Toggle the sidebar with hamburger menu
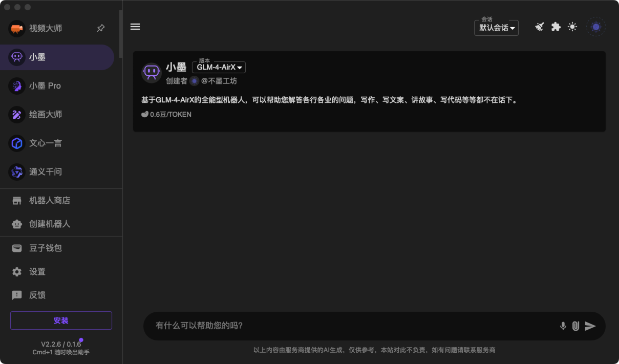The height and width of the screenshot is (364, 619). point(135,27)
